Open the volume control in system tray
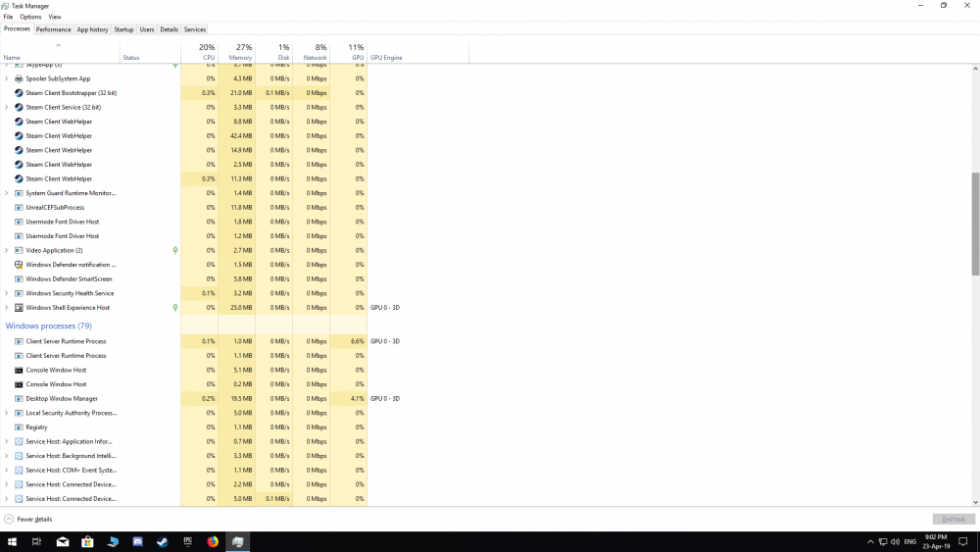The width and height of the screenshot is (980, 552). (x=895, y=542)
